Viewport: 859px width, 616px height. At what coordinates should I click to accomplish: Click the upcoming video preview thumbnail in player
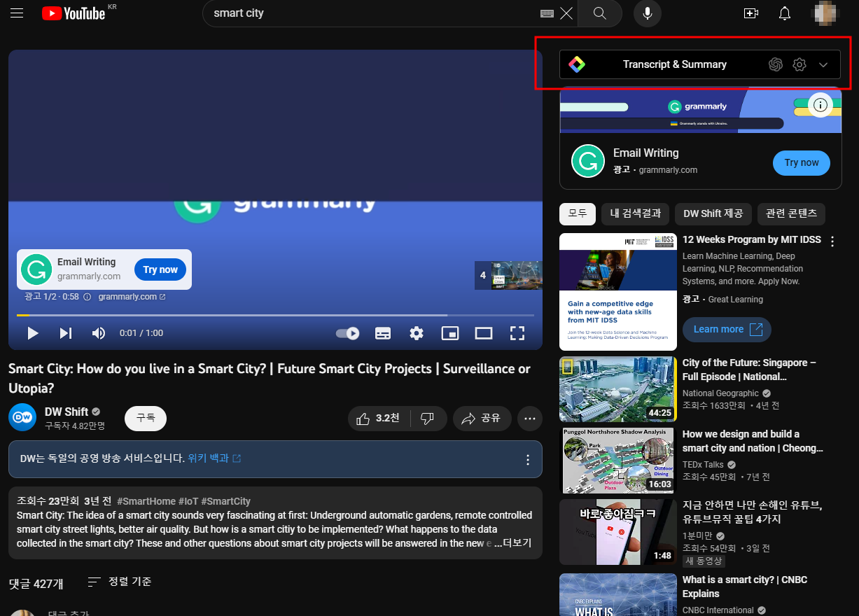(508, 275)
